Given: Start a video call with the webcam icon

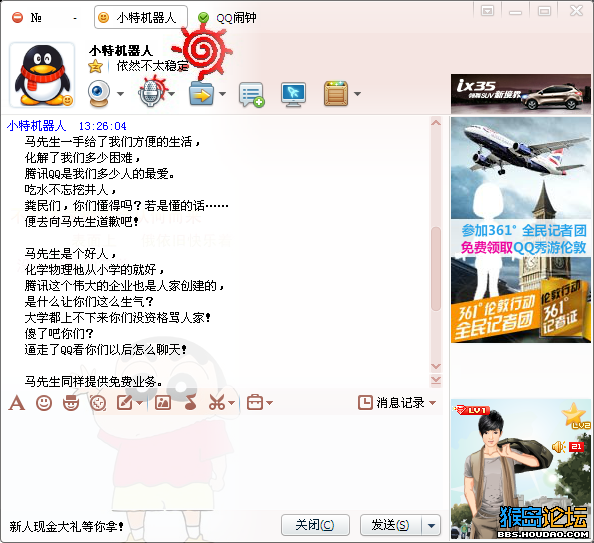Looking at the screenshot, I should pos(99,94).
